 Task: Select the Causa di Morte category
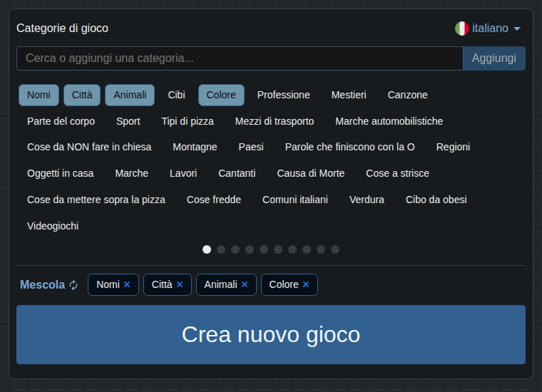click(311, 173)
